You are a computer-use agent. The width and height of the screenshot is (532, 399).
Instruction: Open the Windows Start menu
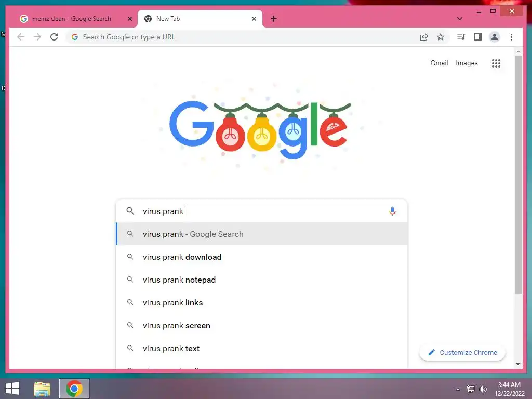(x=12, y=389)
